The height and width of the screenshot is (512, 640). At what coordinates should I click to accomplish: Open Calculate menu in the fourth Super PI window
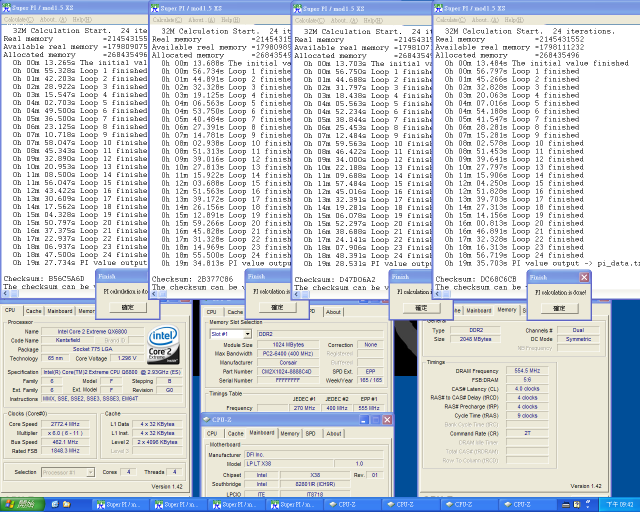pyautogui.click(x=451, y=20)
